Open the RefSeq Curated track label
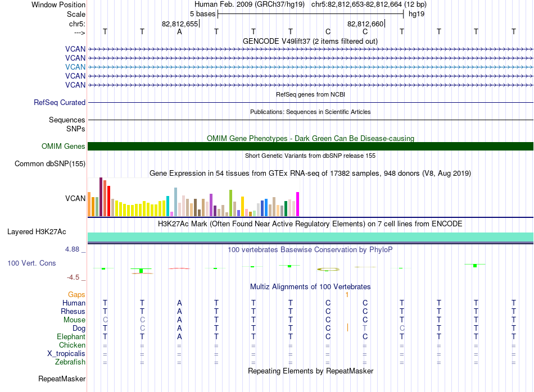The image size is (534, 392). point(60,102)
